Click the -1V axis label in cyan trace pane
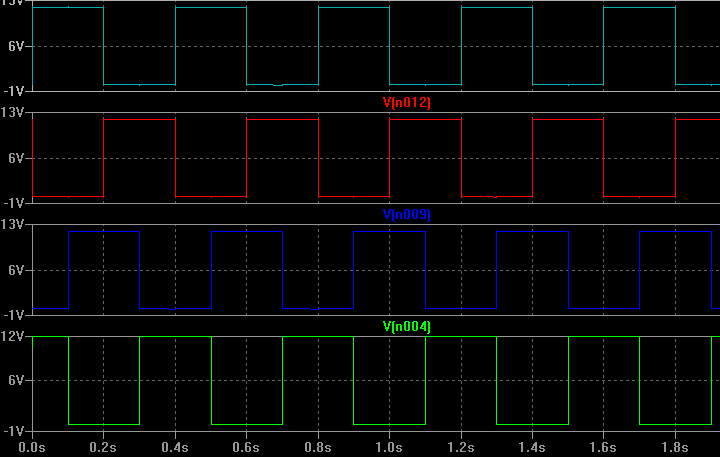This screenshot has width=720, height=457. click(x=13, y=91)
